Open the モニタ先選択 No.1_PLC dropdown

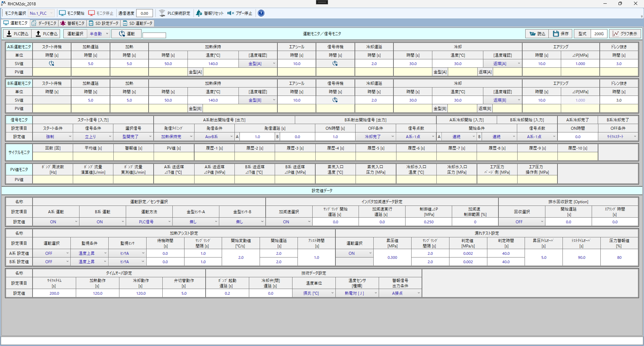pos(41,13)
